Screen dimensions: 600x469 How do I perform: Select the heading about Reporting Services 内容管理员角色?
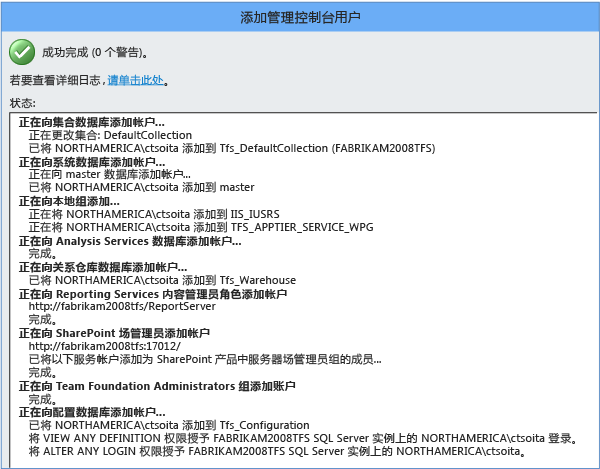(153, 294)
